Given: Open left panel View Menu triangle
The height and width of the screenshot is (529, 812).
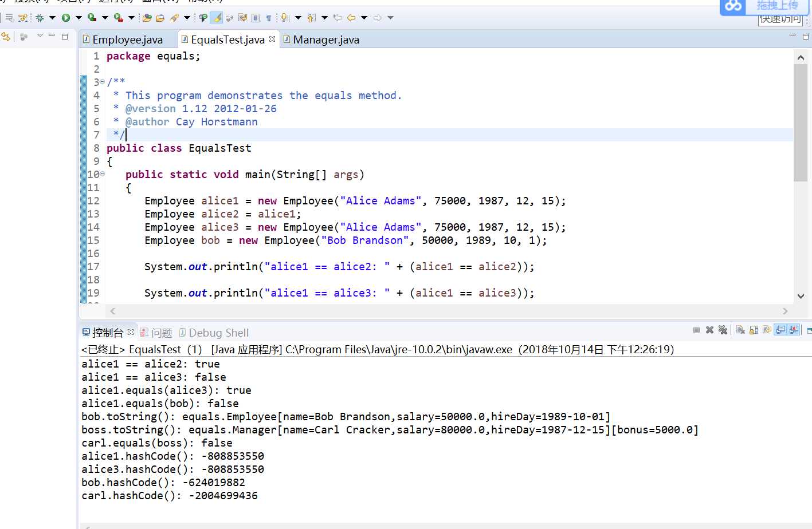Looking at the screenshot, I should tap(40, 35).
